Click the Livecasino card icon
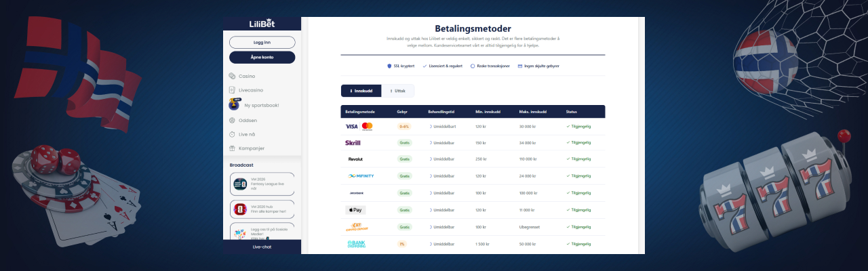Screen dimensions: 868x271 232,89
